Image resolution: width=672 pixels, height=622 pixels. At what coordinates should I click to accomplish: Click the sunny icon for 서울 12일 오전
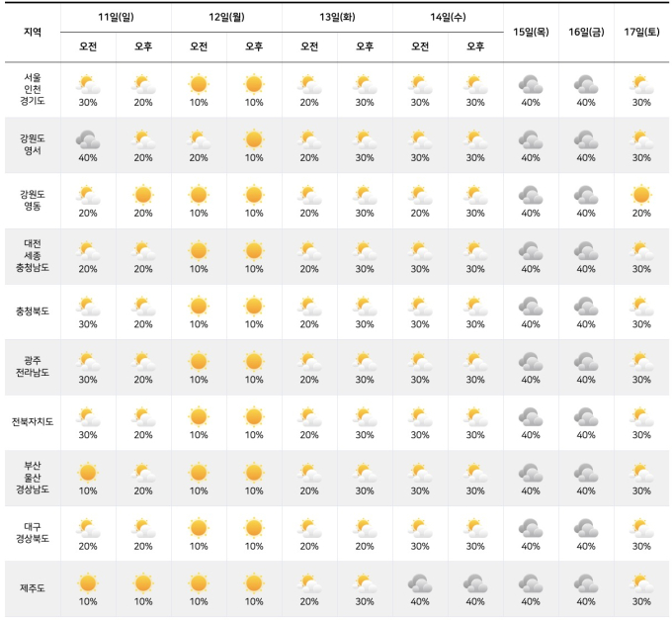pyautogui.click(x=199, y=84)
